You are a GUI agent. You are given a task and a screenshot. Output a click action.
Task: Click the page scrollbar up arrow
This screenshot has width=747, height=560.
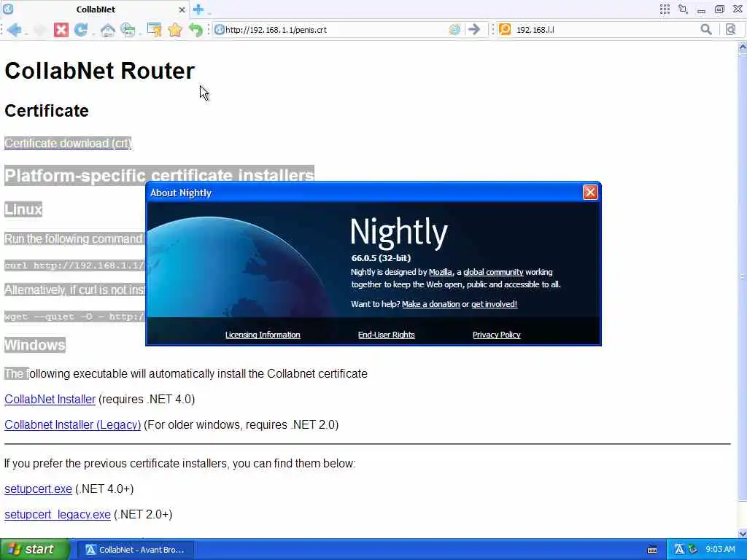(742, 47)
